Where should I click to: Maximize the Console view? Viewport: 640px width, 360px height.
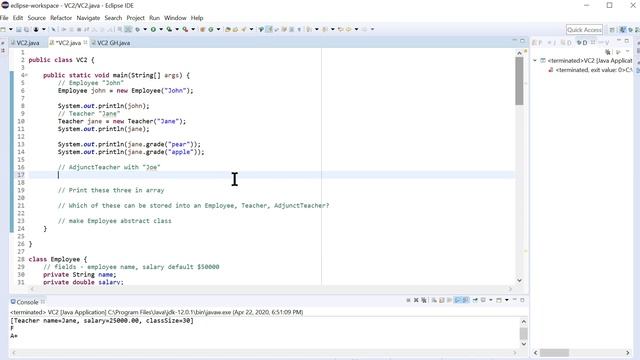coord(522,300)
